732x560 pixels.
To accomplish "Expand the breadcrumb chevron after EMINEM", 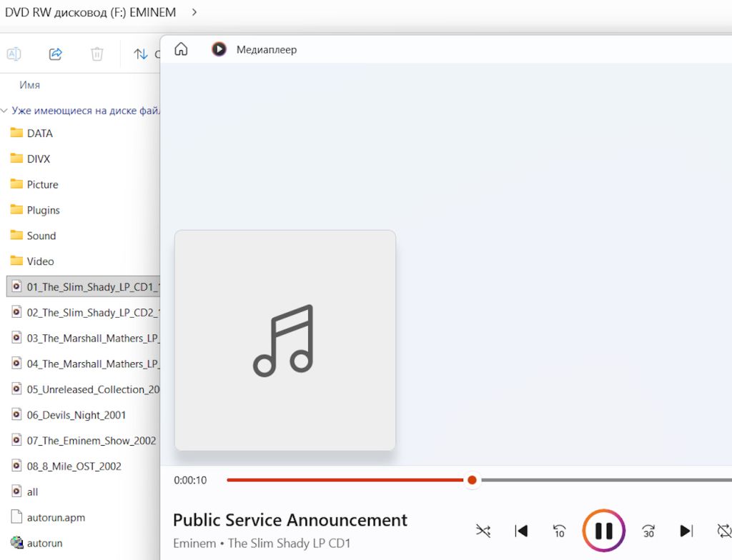I will (194, 12).
